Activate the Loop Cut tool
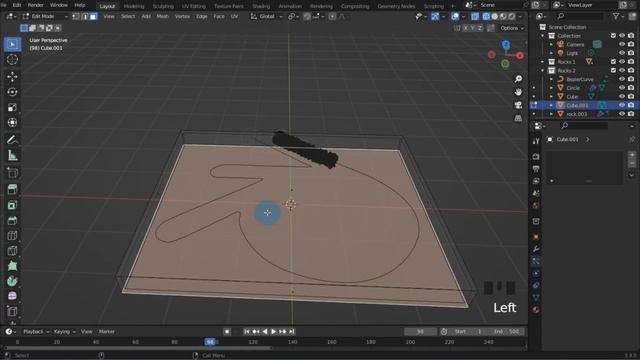The width and height of the screenshot is (640, 360). click(x=12, y=236)
